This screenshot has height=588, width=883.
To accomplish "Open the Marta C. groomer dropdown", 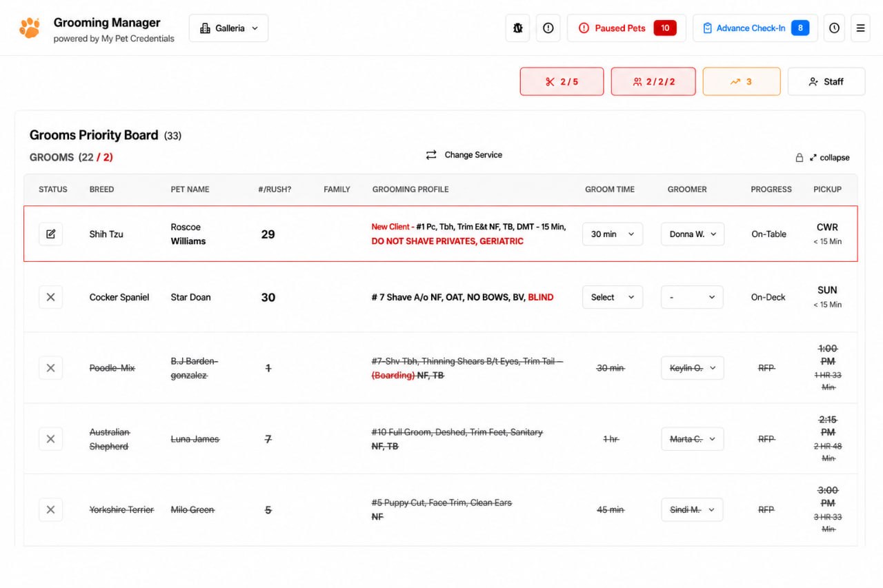I will click(x=693, y=439).
